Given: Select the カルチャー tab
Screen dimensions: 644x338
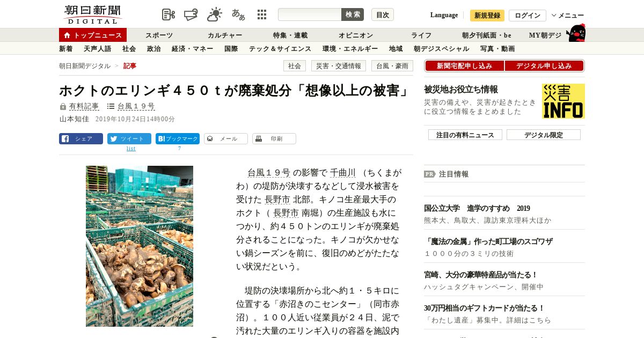Looking at the screenshot, I should tap(225, 35).
